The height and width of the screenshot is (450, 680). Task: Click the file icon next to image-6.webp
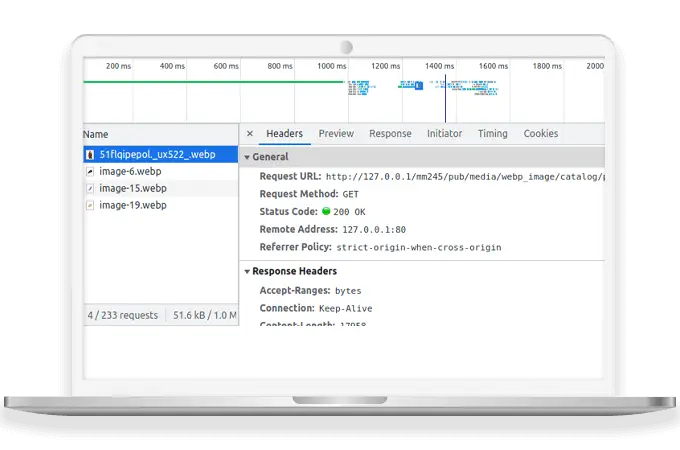[90, 172]
